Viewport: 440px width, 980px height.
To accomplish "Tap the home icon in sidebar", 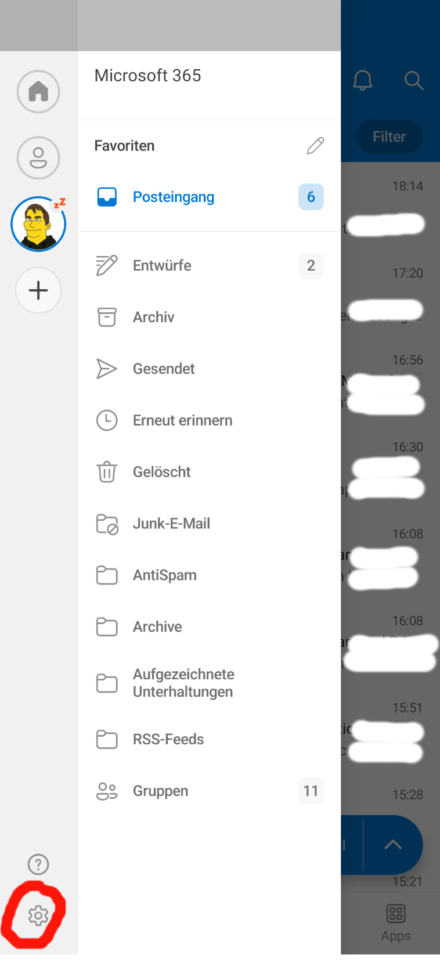I will click(x=38, y=92).
